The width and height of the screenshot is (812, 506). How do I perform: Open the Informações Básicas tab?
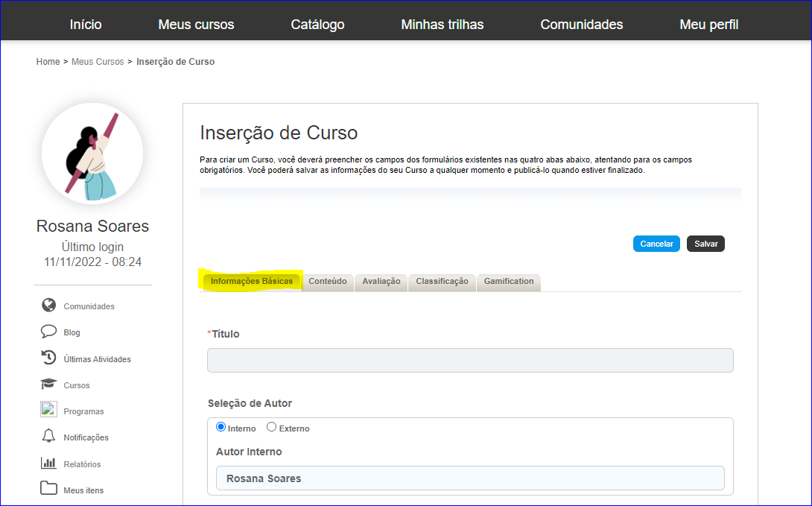coord(251,281)
